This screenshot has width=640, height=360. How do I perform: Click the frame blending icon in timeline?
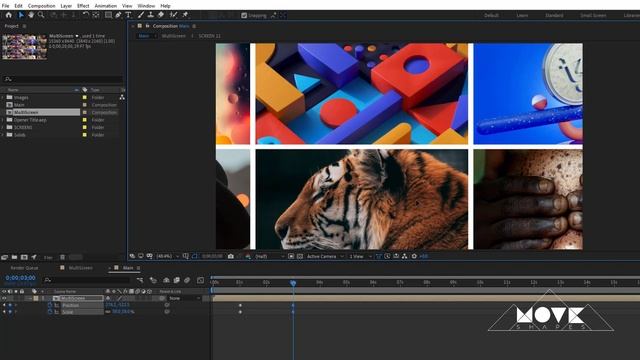coord(176,280)
